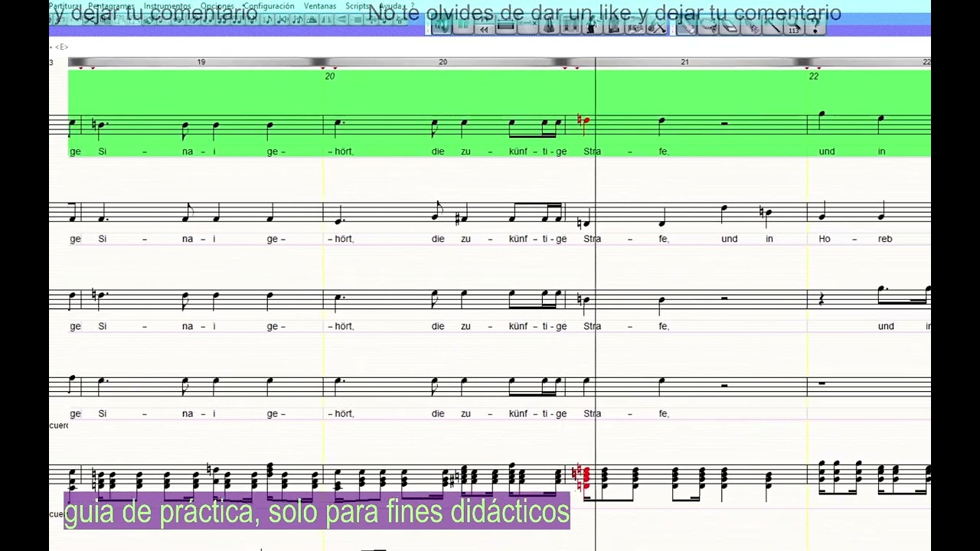Click the lyric "reb" under the second staff
The image size is (980, 551).
click(x=884, y=239)
